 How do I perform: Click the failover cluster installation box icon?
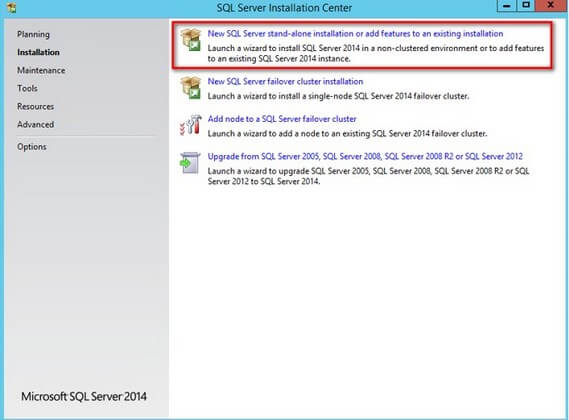191,87
